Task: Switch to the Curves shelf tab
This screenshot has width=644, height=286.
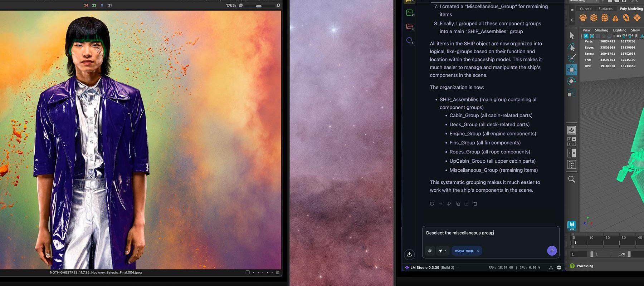Action: click(585, 9)
